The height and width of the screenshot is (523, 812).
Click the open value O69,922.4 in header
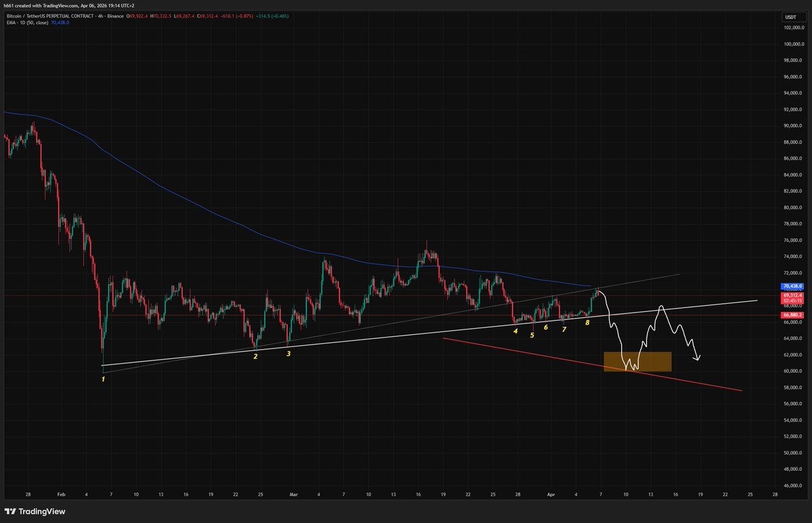139,16
